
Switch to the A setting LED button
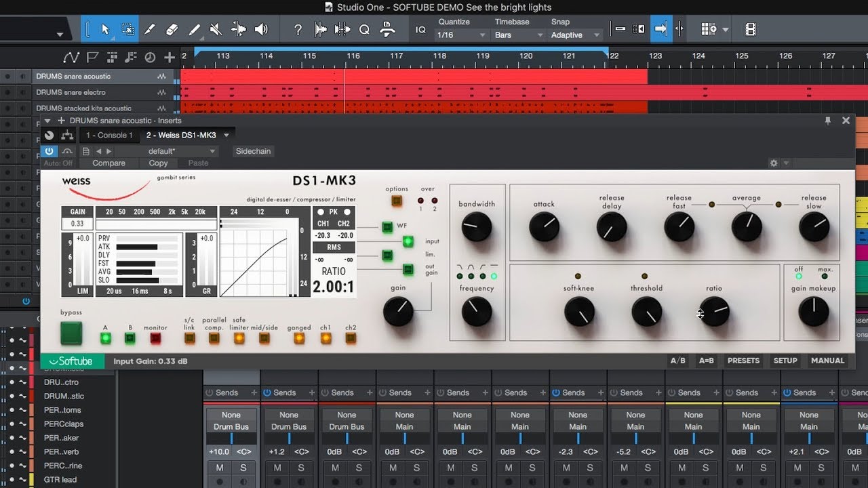point(105,337)
